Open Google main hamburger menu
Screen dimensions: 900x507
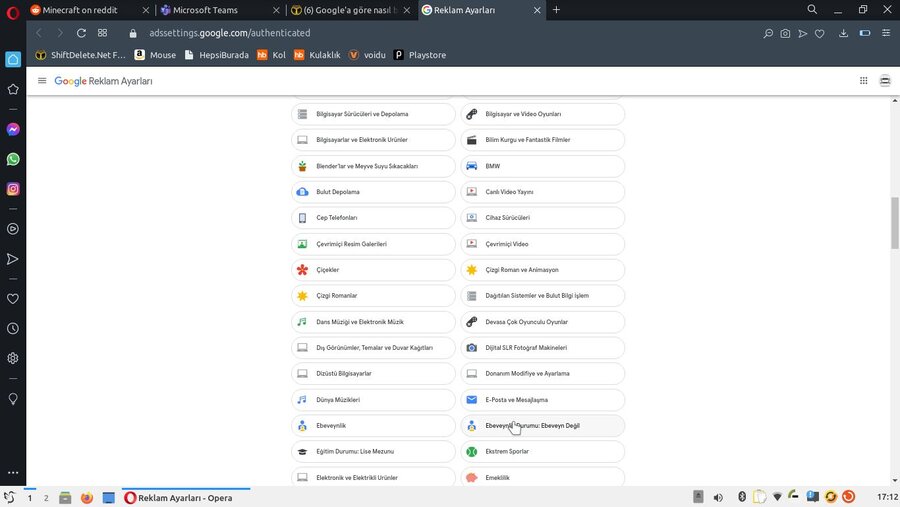42,81
